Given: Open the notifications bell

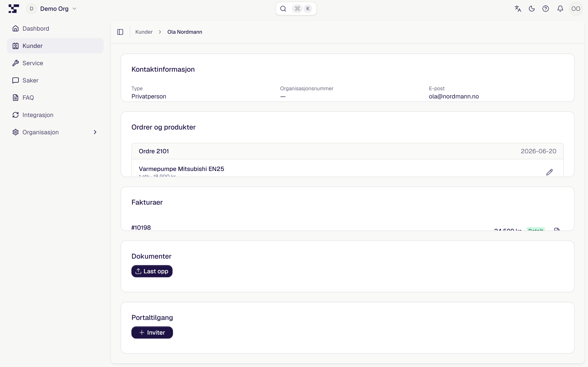Looking at the screenshot, I should point(560,9).
